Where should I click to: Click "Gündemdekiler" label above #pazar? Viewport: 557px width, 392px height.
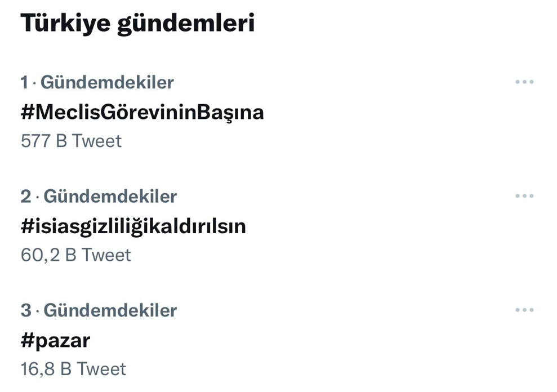tap(110, 310)
